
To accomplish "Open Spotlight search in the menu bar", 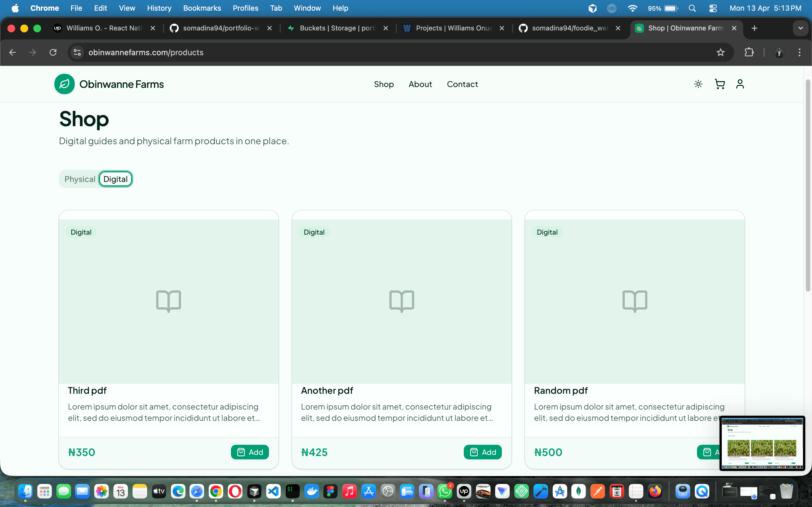I will (692, 8).
